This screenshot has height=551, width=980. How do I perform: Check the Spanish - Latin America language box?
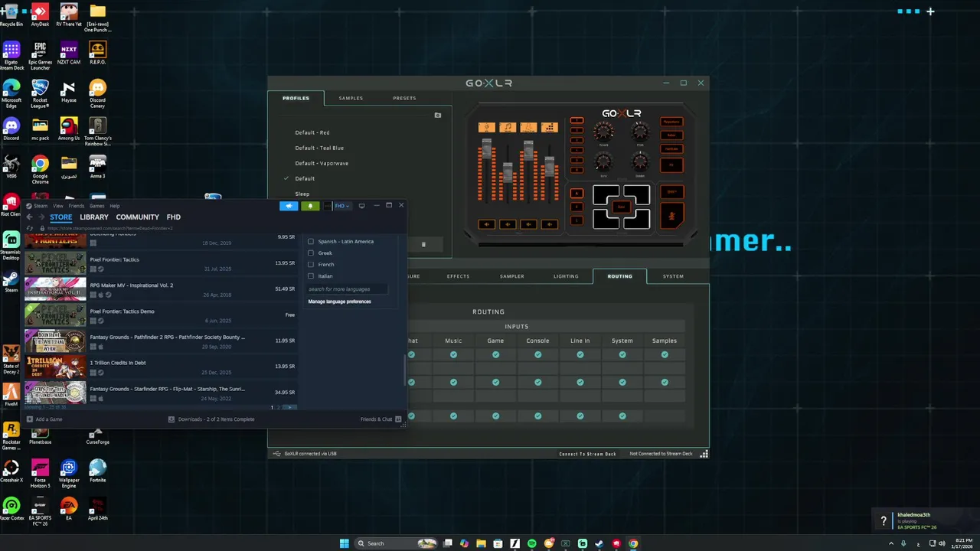pos(311,242)
